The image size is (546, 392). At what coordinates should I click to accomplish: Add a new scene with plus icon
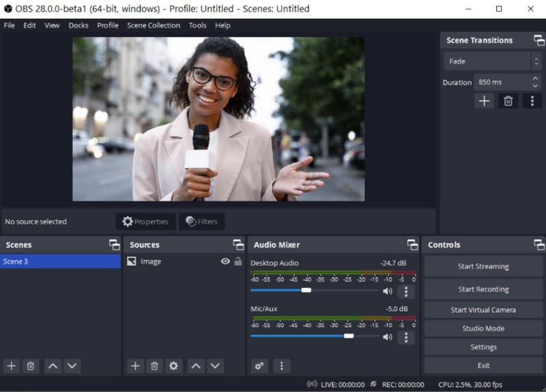[12, 366]
